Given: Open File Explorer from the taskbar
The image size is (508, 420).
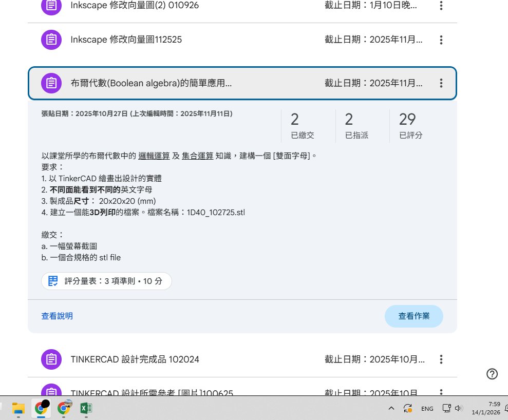Looking at the screenshot, I should [18, 409].
